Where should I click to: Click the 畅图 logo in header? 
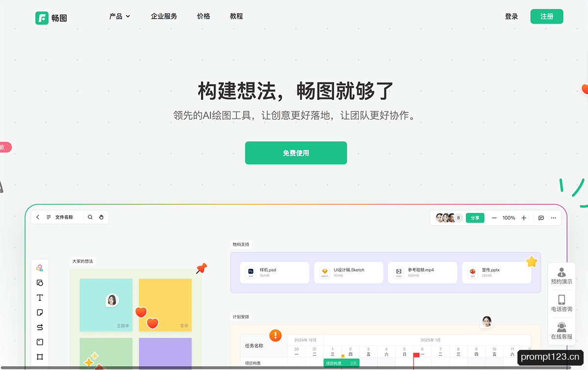51,18
